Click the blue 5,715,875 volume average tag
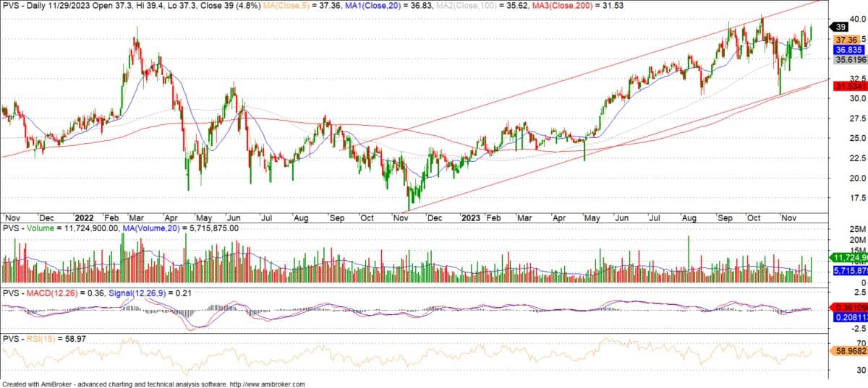This screenshot has height=388, width=868. point(849,270)
